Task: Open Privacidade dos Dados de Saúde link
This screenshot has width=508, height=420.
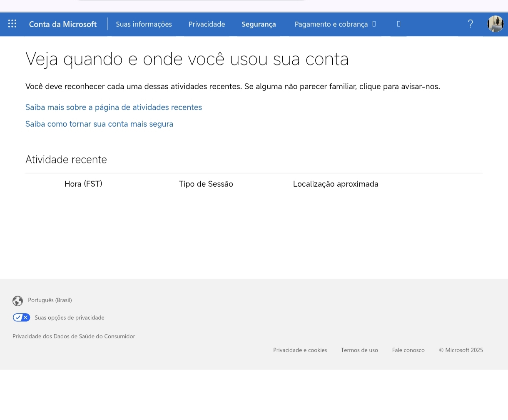Action: pos(74,336)
